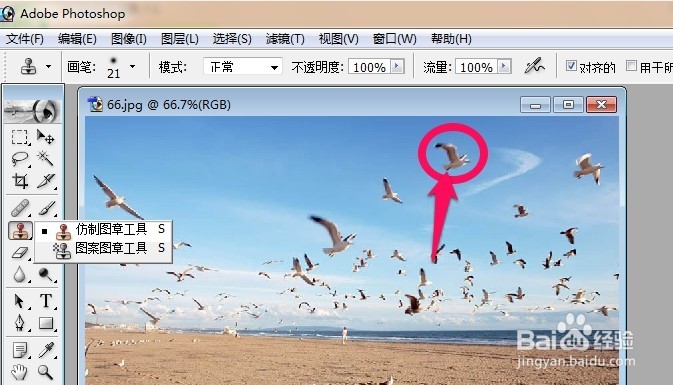
Task: Open the brush preset picker arrow
Action: tap(133, 67)
